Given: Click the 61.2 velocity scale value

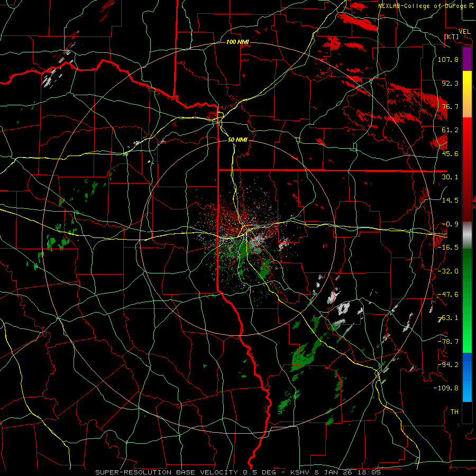Looking at the screenshot, I should coord(450,130).
